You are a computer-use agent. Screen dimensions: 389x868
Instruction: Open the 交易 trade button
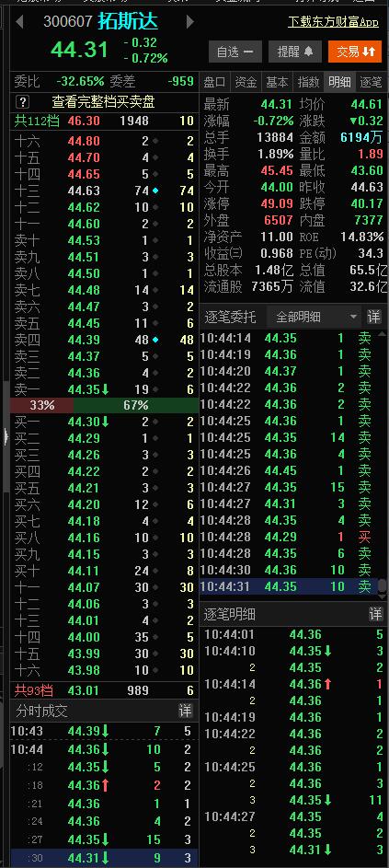(x=355, y=52)
